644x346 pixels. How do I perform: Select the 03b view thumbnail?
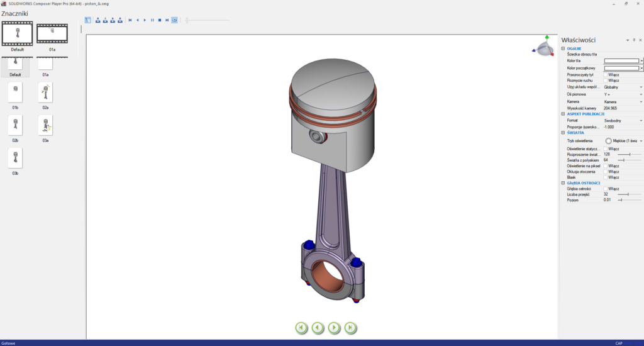coord(15,159)
